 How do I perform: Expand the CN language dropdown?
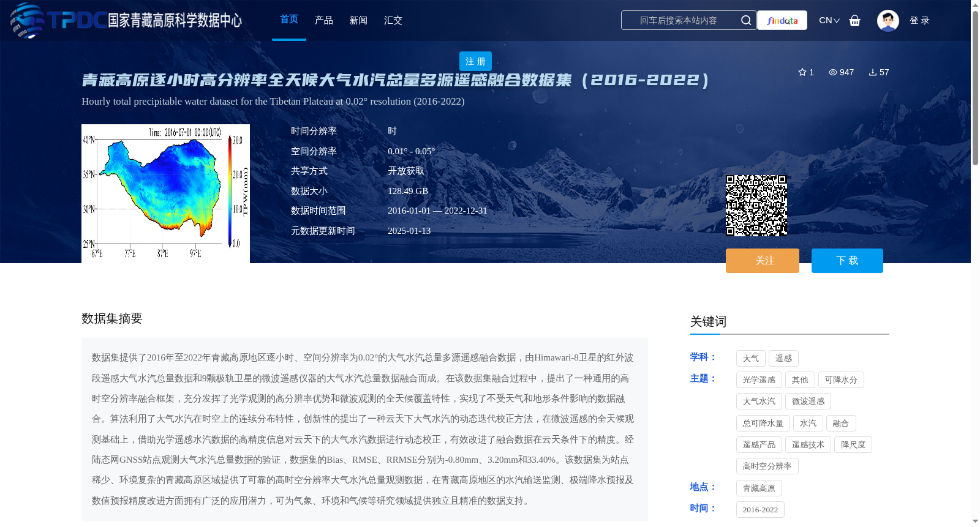click(829, 20)
